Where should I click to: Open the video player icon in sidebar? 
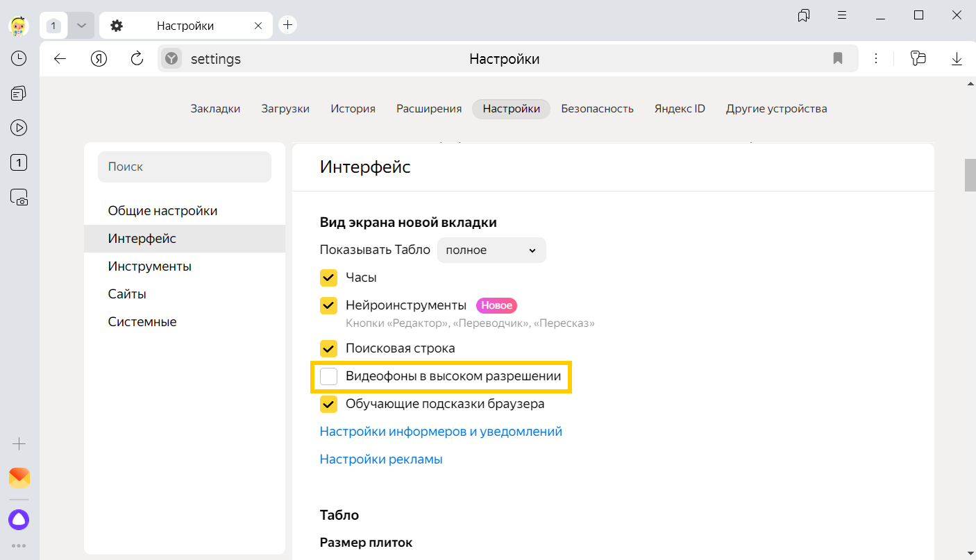[19, 128]
